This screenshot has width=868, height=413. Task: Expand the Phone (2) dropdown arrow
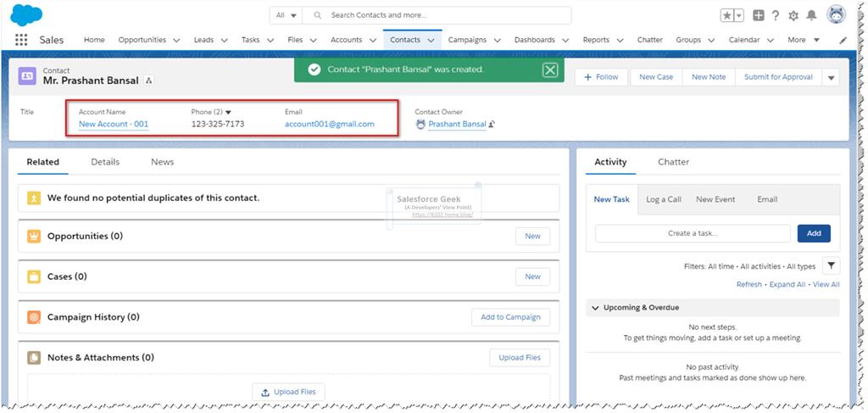click(x=228, y=113)
